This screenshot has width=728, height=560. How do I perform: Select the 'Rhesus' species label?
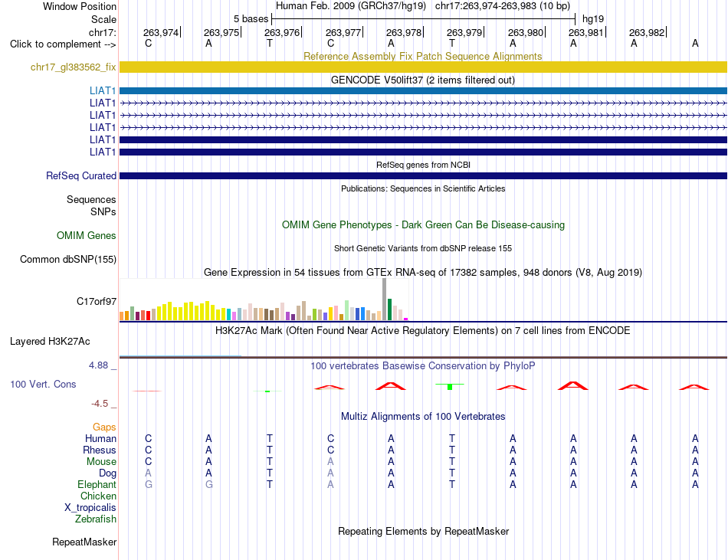100,450
